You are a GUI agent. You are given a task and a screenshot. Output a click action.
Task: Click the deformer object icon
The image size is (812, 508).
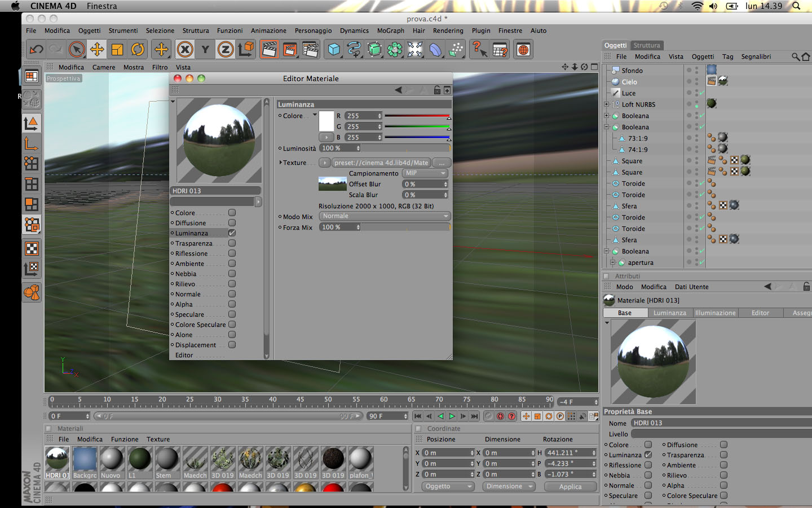coord(435,50)
